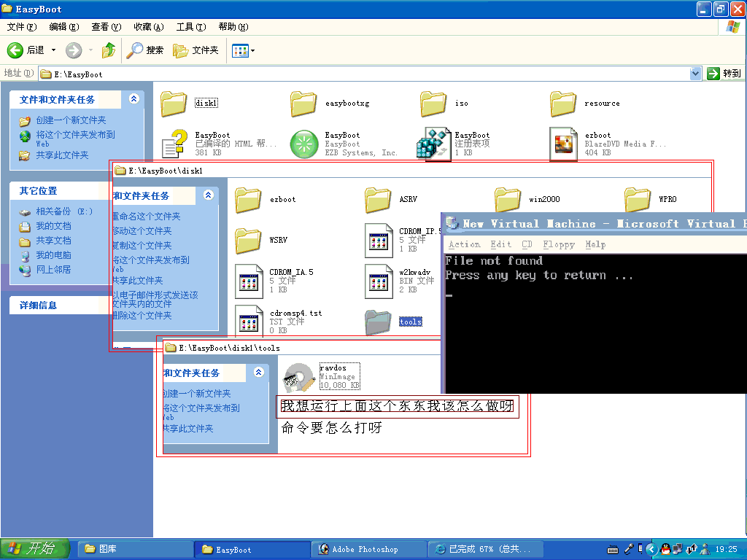The height and width of the screenshot is (560, 747).
Task: Click the green 后退 back arrow button
Action: [15, 50]
